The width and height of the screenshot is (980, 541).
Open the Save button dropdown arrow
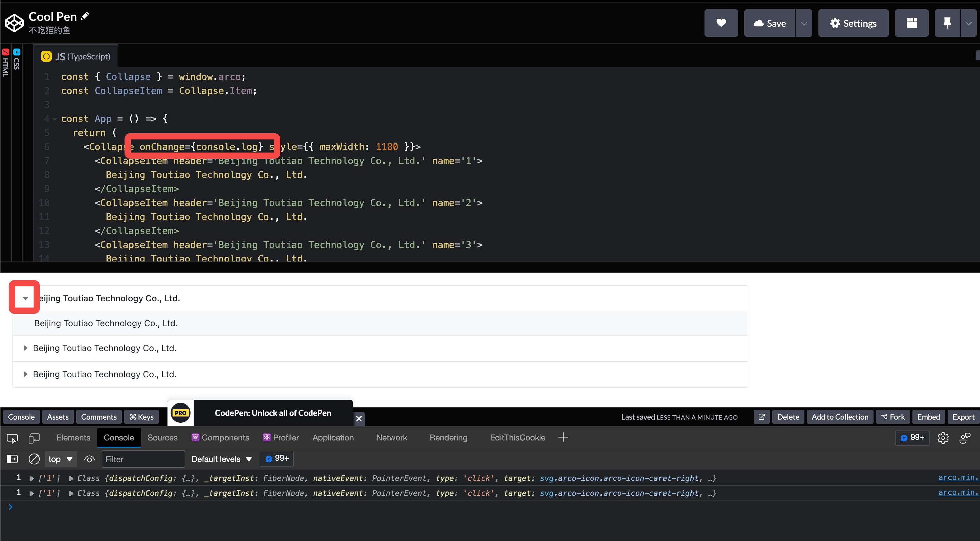click(x=804, y=23)
